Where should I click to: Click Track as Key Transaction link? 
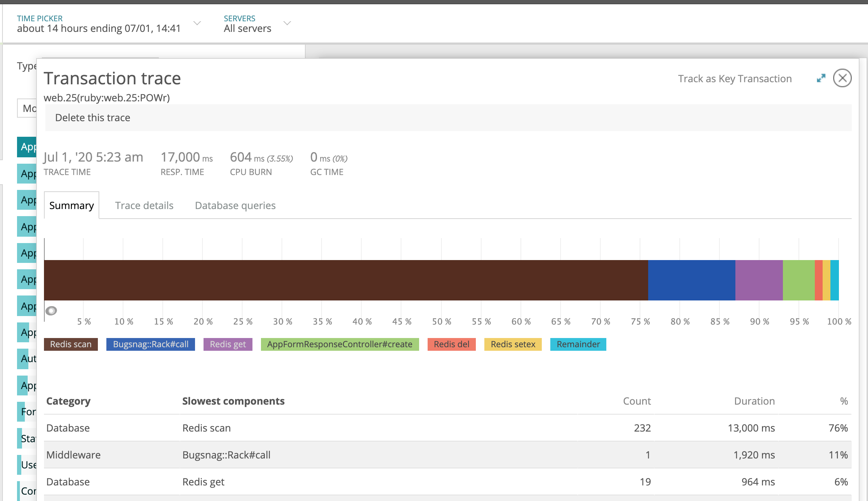pos(735,79)
